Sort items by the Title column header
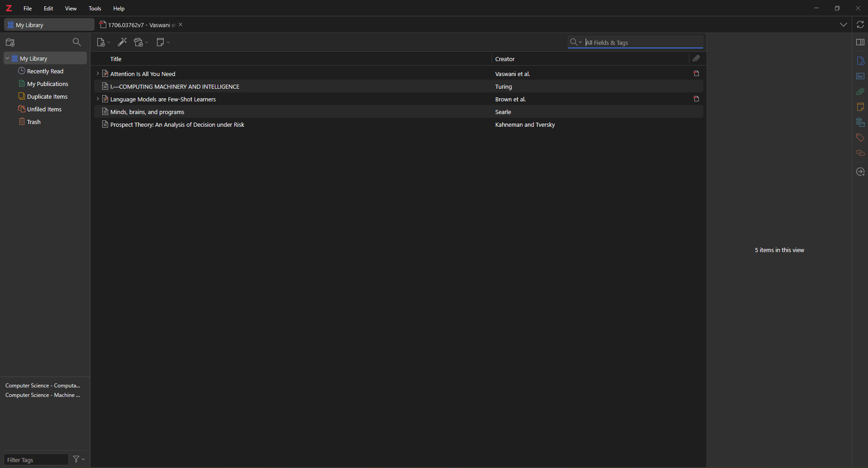Image resolution: width=868 pixels, height=468 pixels. click(x=116, y=59)
